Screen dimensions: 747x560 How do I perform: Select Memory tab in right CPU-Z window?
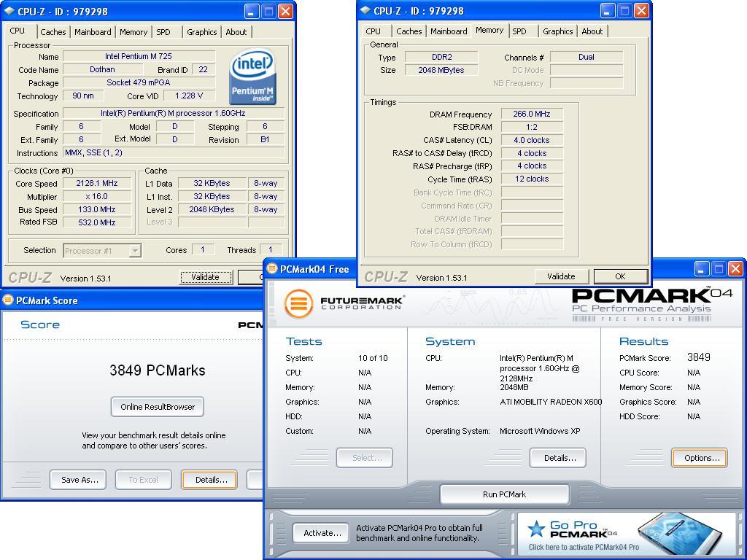coord(489,30)
